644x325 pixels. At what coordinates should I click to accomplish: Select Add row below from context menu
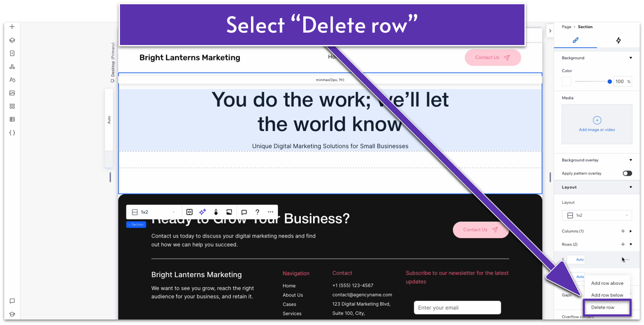tap(607, 295)
